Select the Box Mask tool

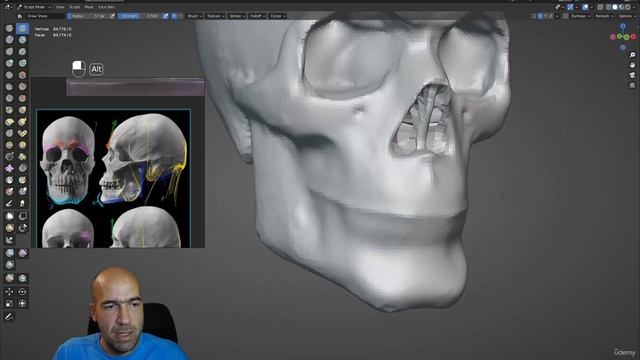9,216
